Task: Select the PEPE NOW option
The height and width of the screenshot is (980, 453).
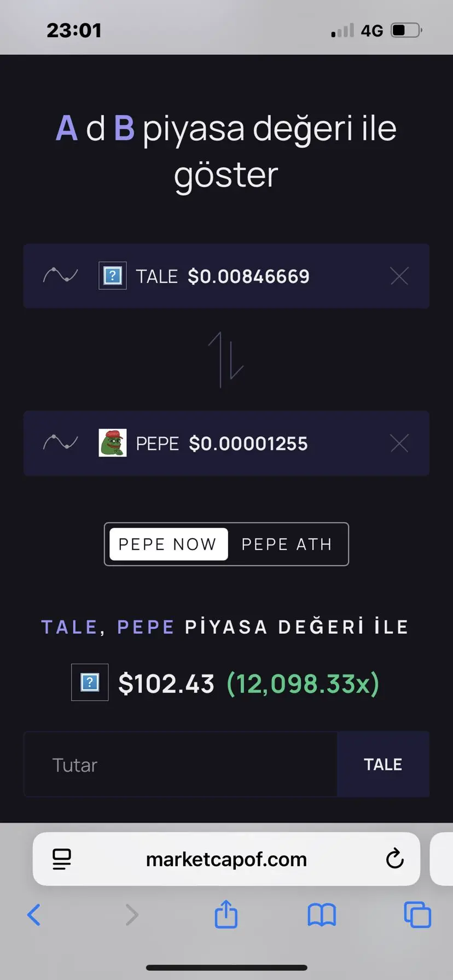Action: click(169, 544)
